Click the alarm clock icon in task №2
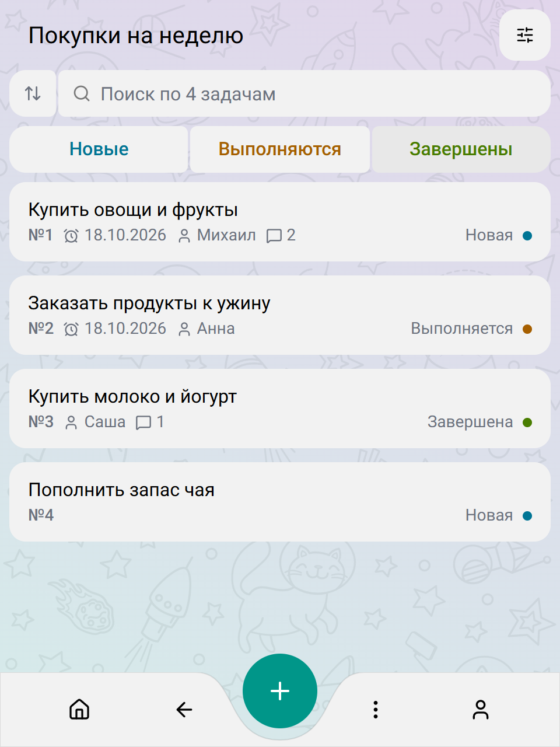Image resolution: width=560 pixels, height=747 pixels. 71,329
